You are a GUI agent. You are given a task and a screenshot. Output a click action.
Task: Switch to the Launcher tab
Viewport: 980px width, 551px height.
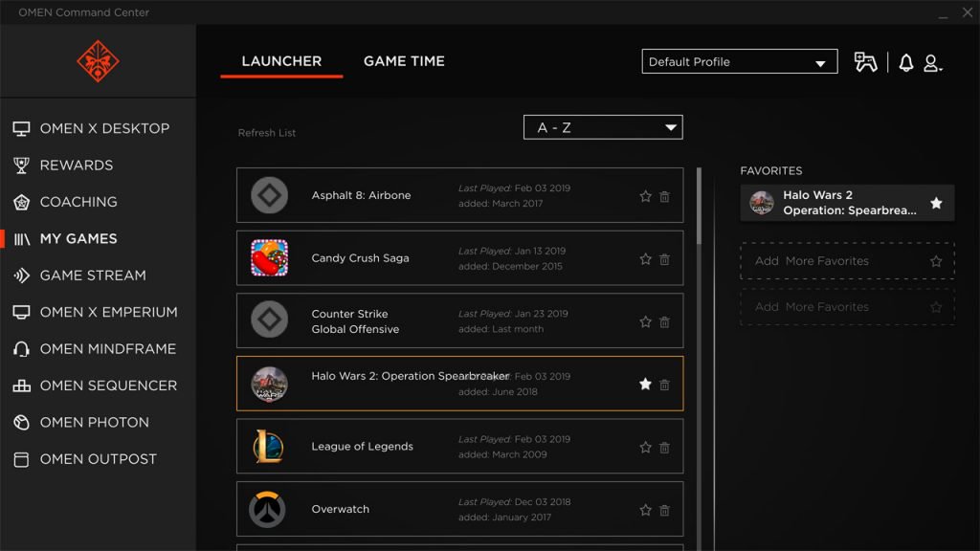(x=281, y=61)
